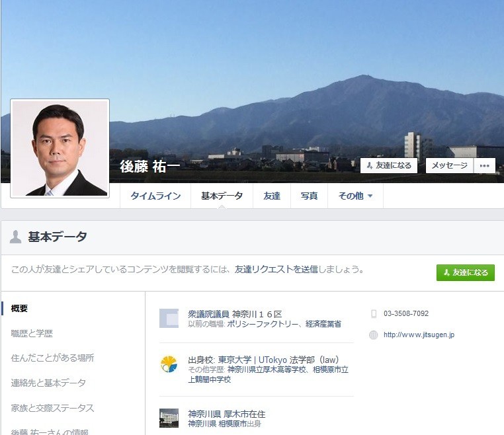This screenshot has height=435, width=504.
Task: Click the 東京大学 | UTokyo link
Action: click(x=252, y=360)
